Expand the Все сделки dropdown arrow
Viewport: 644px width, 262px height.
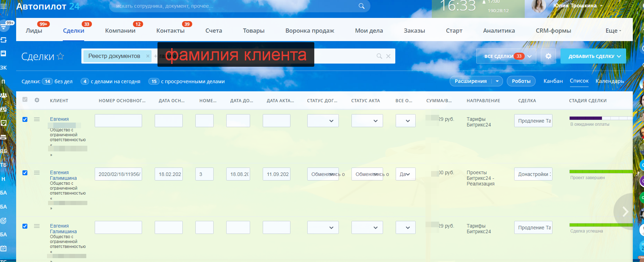point(530,56)
